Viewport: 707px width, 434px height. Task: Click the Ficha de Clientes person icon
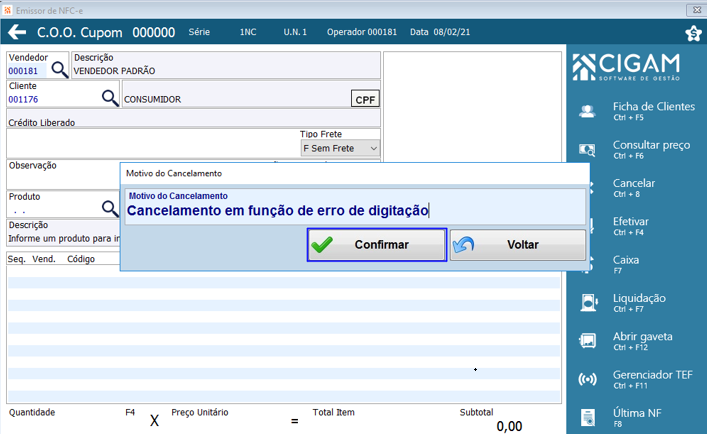coord(587,111)
